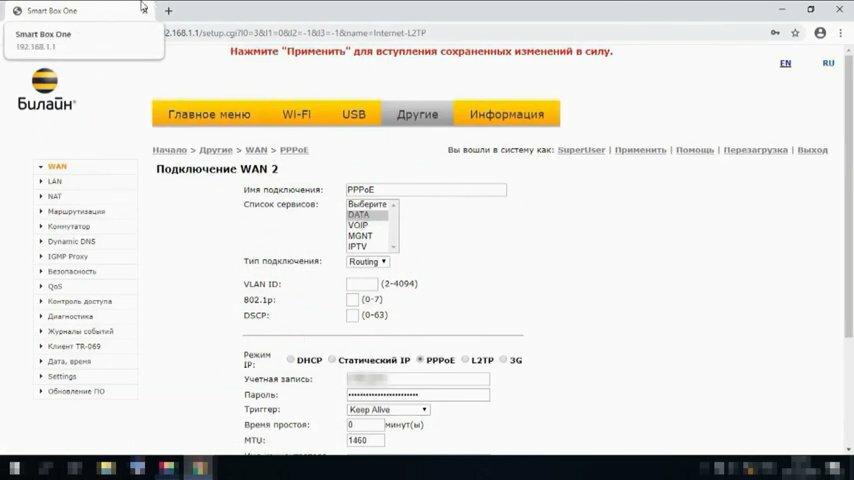
Task: Click the browser address bar
Action: (463, 33)
